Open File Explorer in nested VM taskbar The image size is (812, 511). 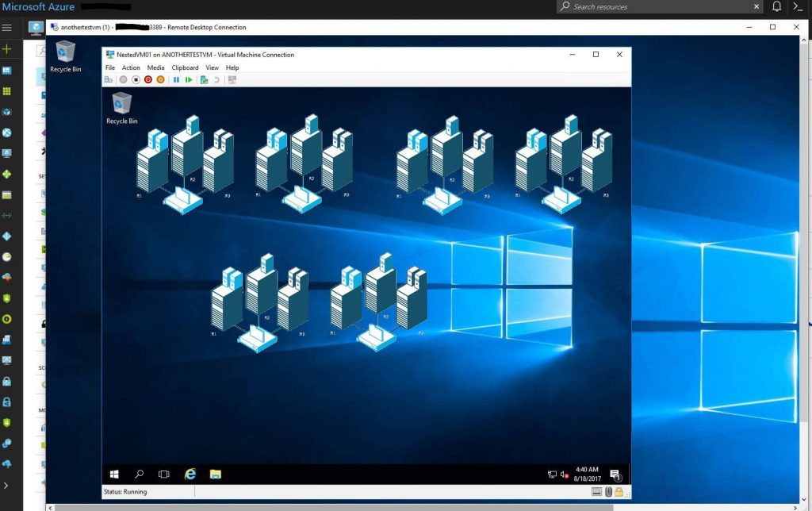point(215,474)
